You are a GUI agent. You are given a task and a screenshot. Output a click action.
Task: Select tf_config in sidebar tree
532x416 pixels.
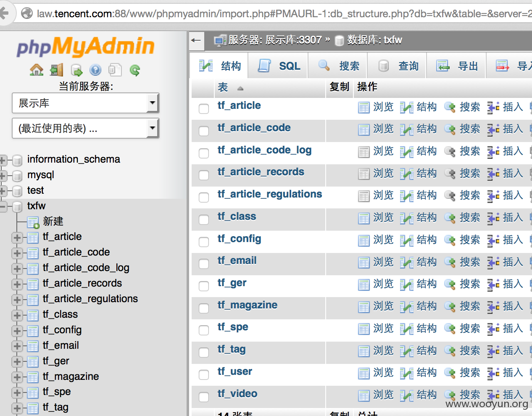[62, 330]
